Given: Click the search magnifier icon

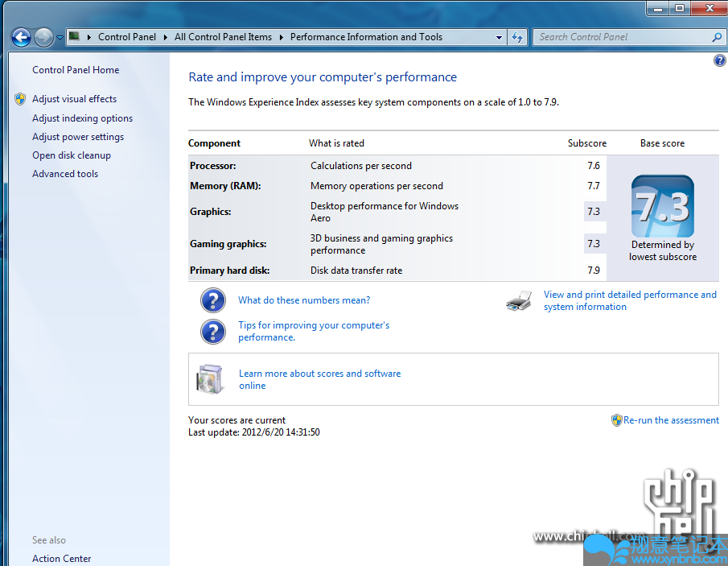Looking at the screenshot, I should [717, 37].
